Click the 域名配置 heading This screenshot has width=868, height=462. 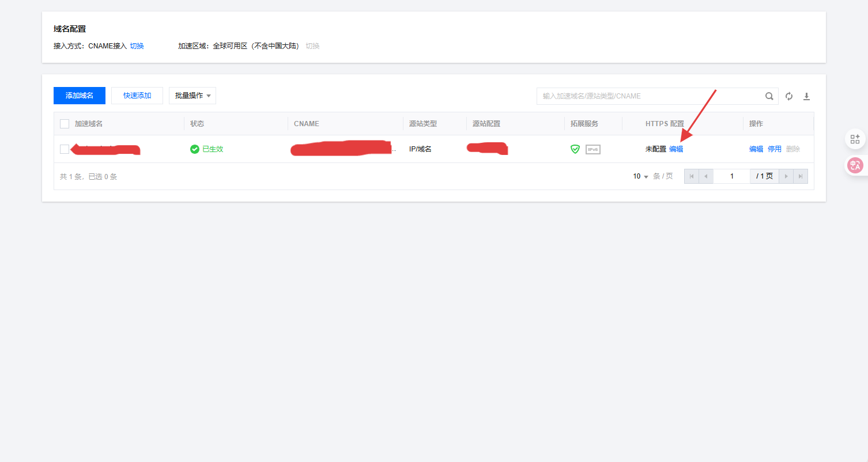(x=70, y=29)
